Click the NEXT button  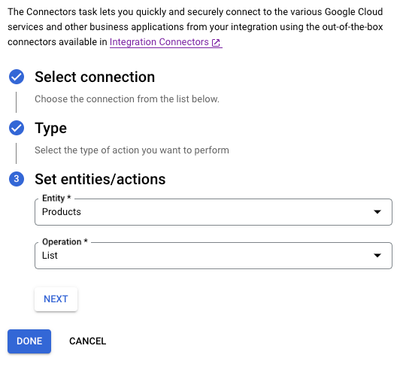point(56,299)
